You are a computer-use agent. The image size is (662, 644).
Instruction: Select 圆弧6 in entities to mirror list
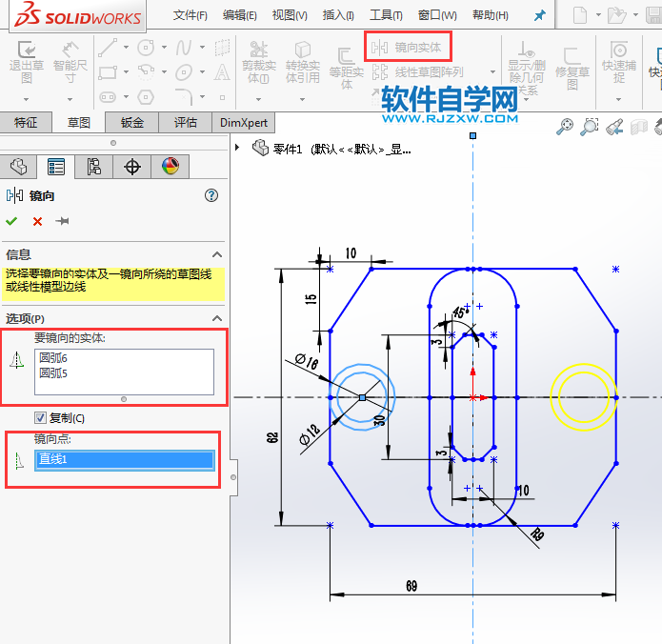53,358
